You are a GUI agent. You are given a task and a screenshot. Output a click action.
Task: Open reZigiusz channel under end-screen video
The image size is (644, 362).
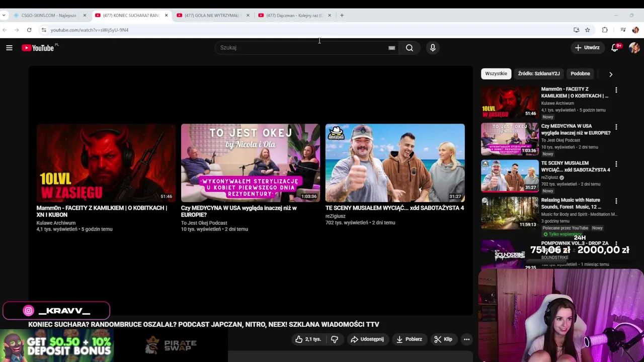click(x=336, y=216)
